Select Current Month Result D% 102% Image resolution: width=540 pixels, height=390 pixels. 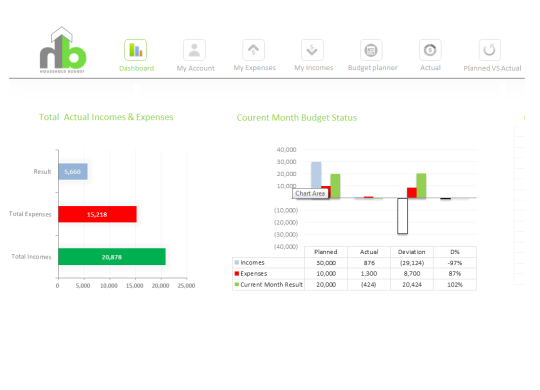tap(455, 285)
